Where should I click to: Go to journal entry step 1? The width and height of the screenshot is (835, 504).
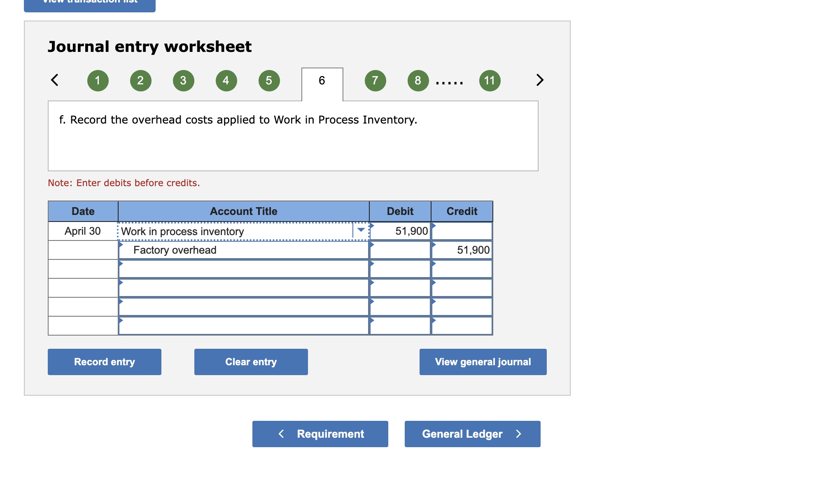click(x=98, y=80)
